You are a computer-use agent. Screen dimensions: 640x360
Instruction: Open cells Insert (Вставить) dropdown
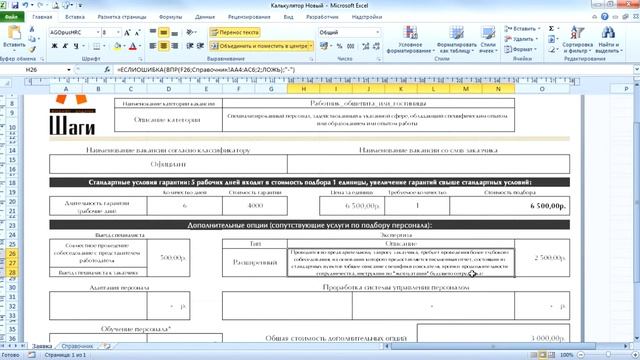coord(522,29)
